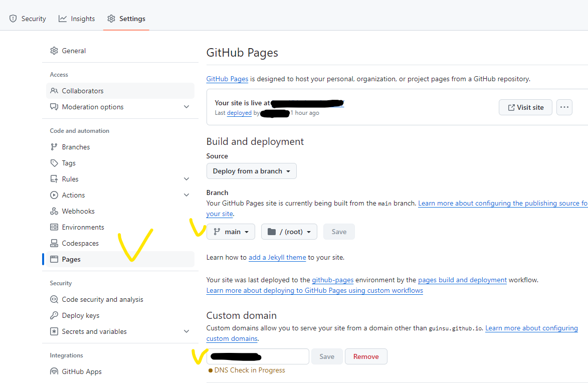Click the 'deployed' link under site status

[x=239, y=113]
